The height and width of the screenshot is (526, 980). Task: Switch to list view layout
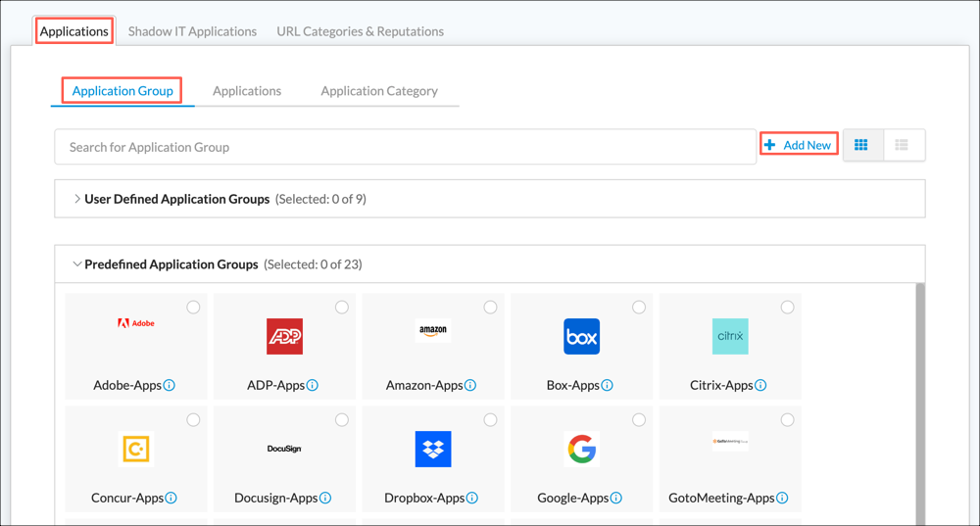pos(904,145)
